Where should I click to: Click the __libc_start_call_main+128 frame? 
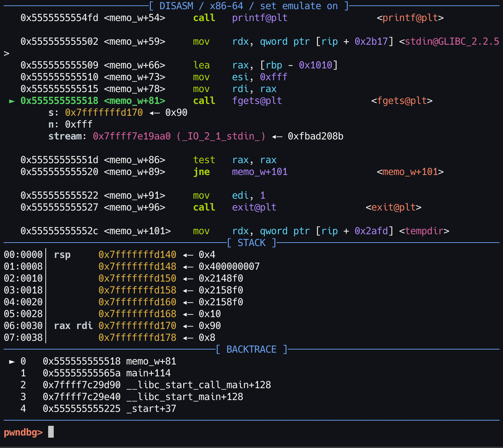(x=198, y=385)
